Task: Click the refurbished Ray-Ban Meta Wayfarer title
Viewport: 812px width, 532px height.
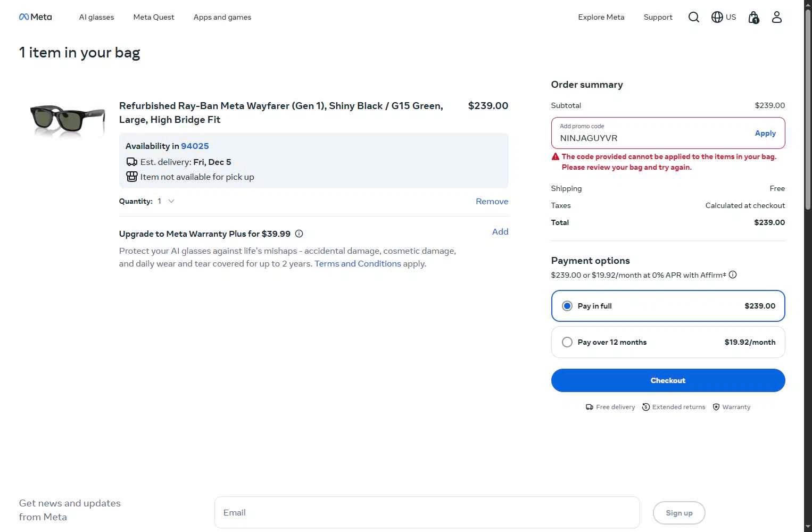Action: [281, 112]
